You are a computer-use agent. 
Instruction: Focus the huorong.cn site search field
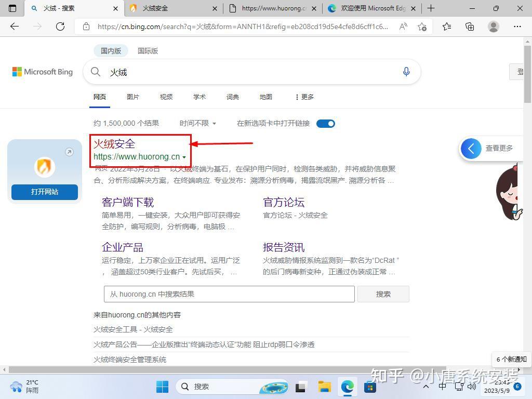(x=229, y=294)
